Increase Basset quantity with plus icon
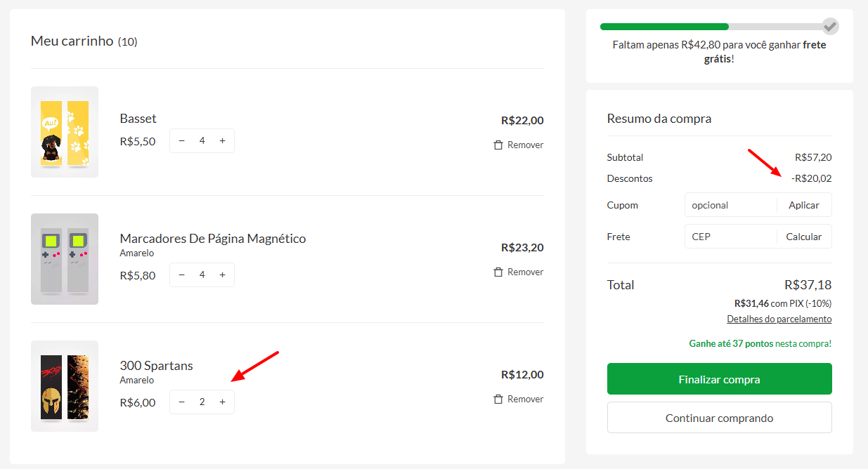 pyautogui.click(x=222, y=141)
